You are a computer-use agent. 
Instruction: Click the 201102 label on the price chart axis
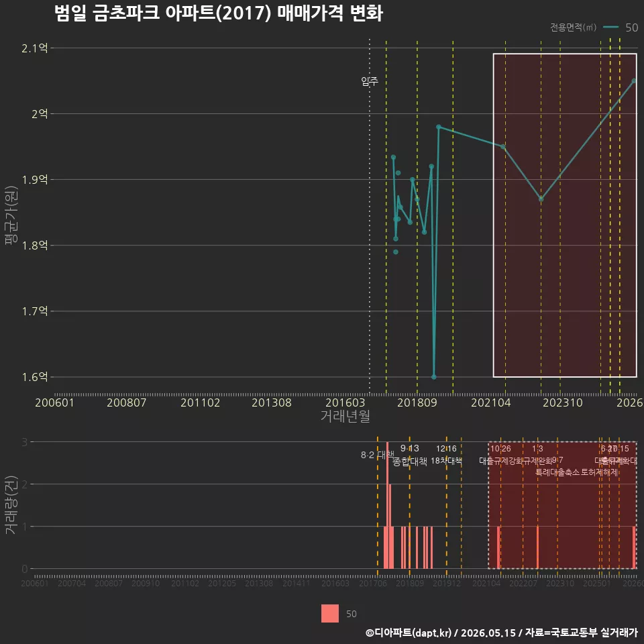(x=201, y=402)
